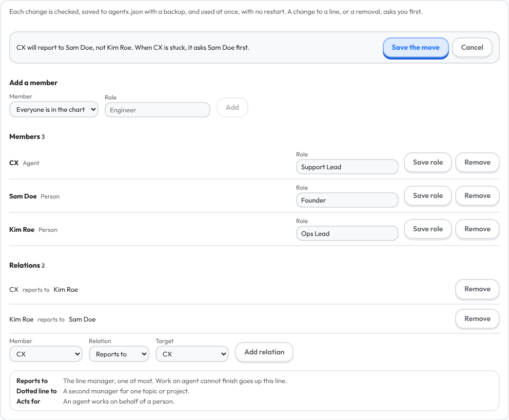Screen dimensions: 509x420
Task: Remove member Sam Doe
Action: tap(477, 196)
